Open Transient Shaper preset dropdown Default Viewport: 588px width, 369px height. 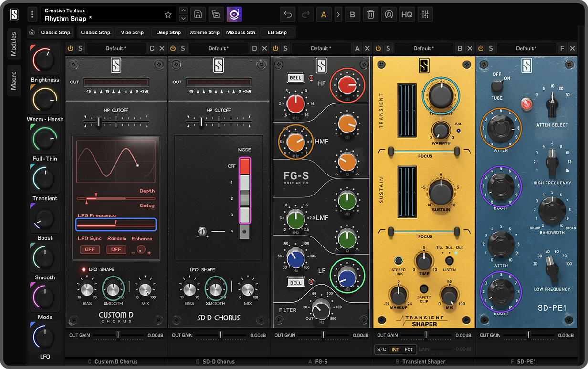[x=423, y=48]
